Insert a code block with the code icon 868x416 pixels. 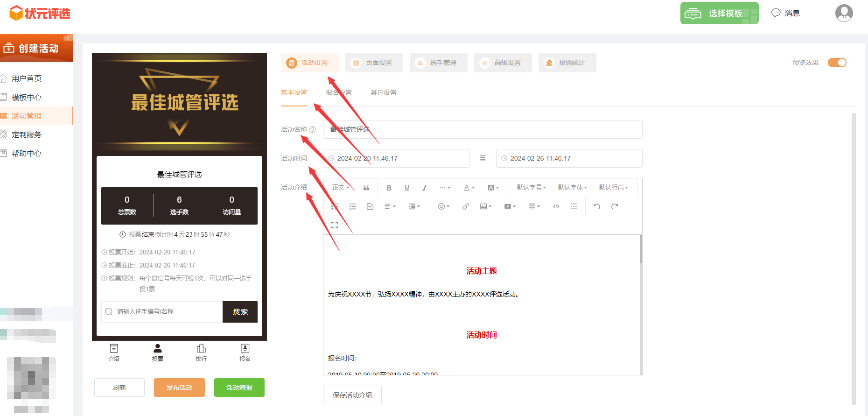pos(556,206)
